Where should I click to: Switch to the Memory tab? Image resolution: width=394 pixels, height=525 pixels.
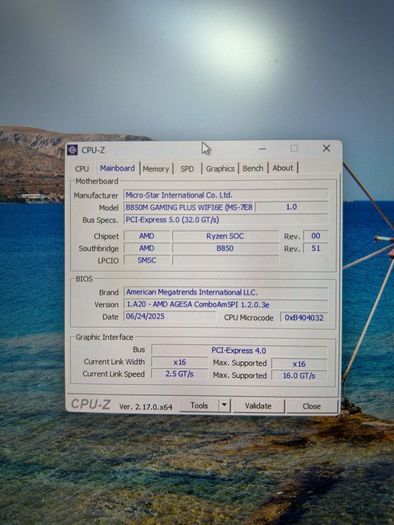[x=156, y=169]
